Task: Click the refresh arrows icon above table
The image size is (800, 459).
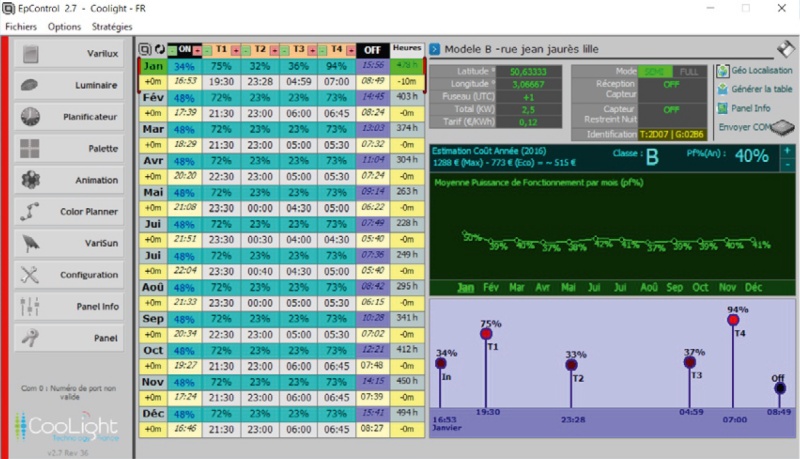Action: pyautogui.click(x=160, y=49)
